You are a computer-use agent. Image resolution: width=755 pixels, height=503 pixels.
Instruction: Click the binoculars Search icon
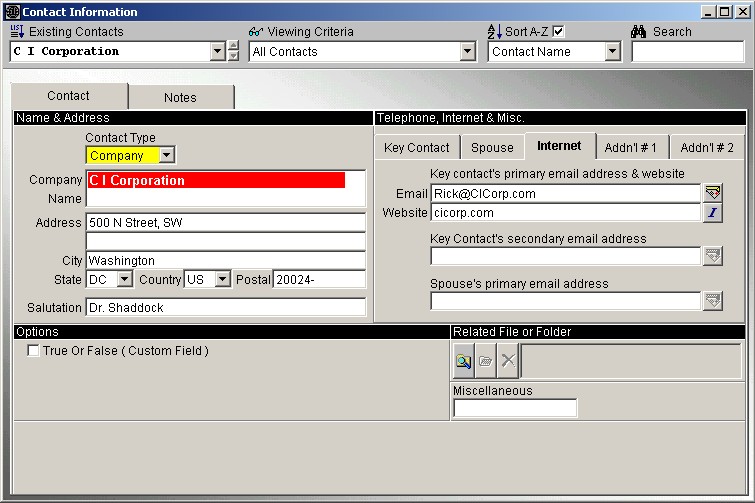(638, 32)
